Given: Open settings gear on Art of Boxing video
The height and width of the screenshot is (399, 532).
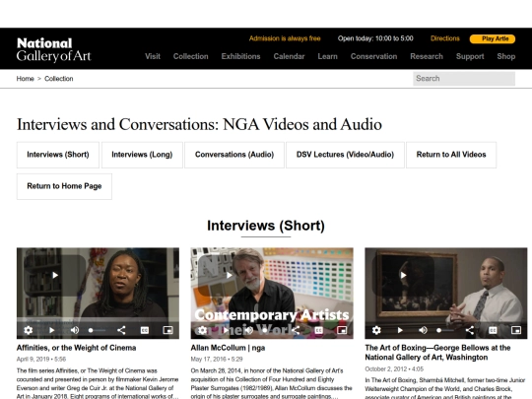Looking at the screenshot, I should click(376, 330).
